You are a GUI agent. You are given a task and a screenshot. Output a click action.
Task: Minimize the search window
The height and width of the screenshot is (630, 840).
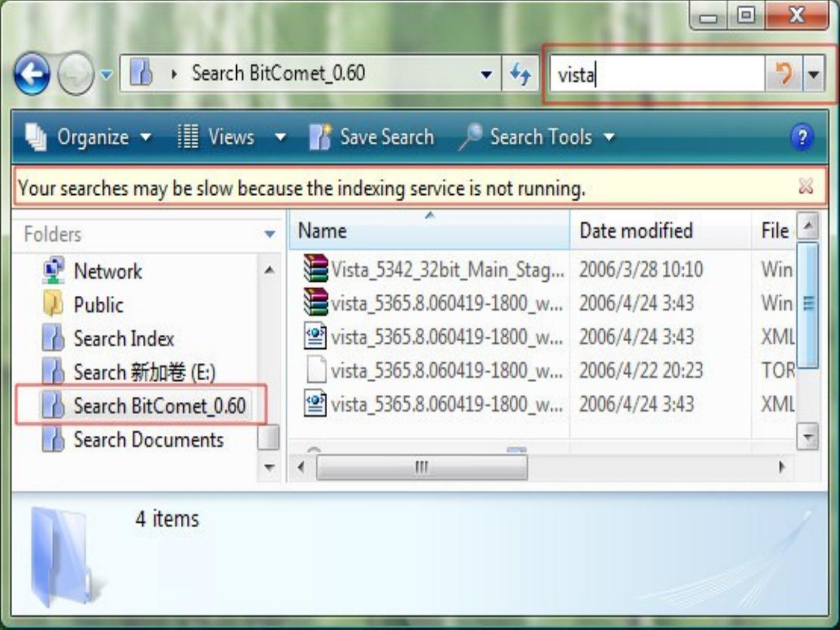(x=709, y=16)
